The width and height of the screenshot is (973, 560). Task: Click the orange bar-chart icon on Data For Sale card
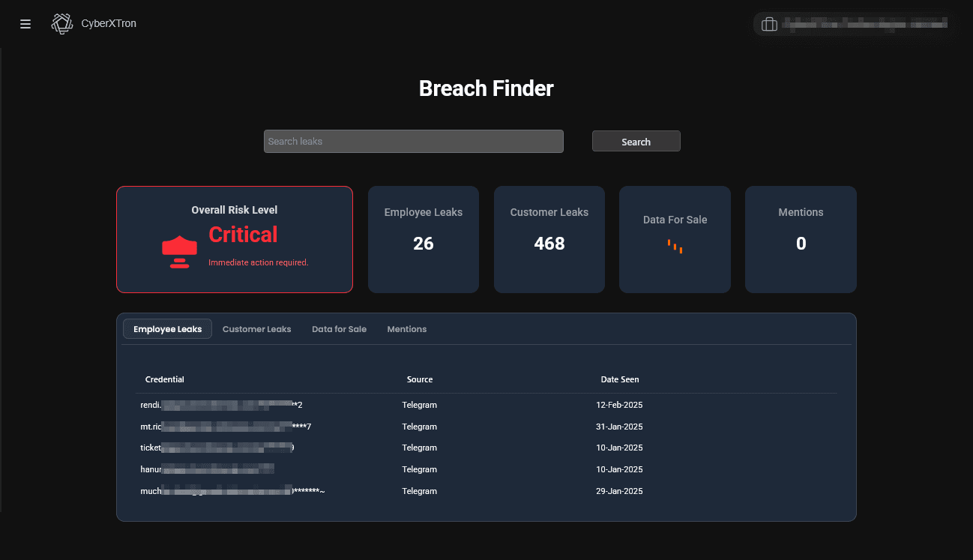674,247
